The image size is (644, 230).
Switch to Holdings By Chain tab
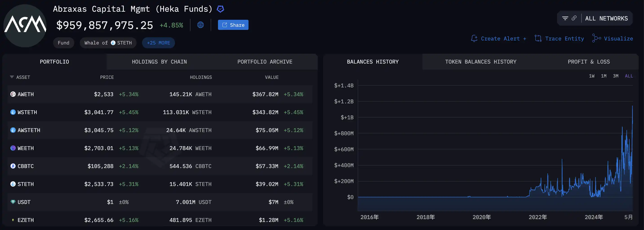[x=159, y=62]
